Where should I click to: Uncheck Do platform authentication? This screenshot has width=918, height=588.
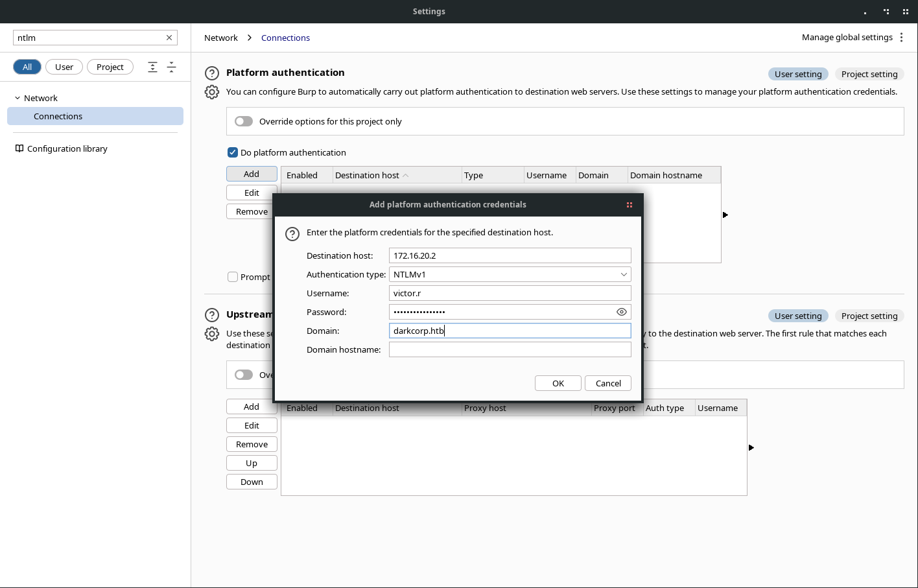pos(233,152)
